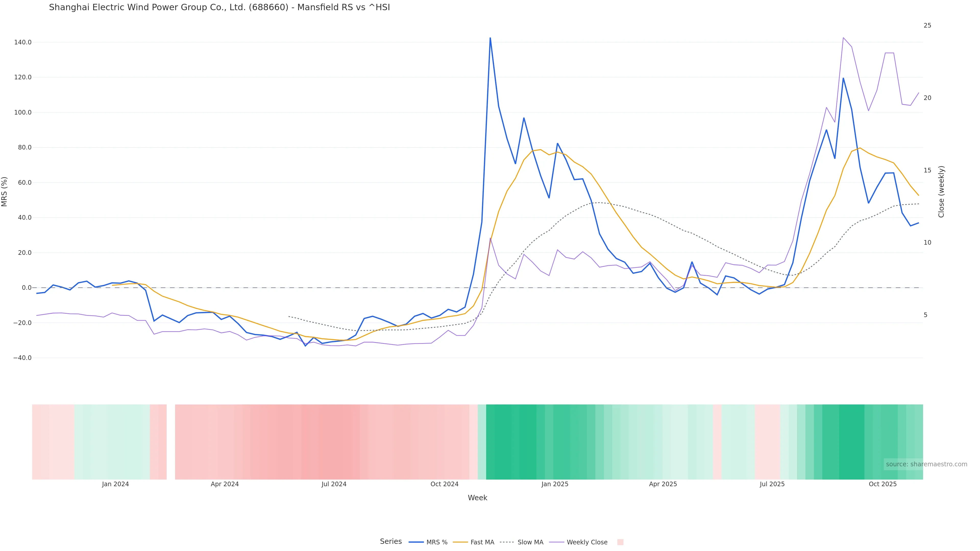Click the Jul 2025 x-axis tick label

(x=772, y=484)
